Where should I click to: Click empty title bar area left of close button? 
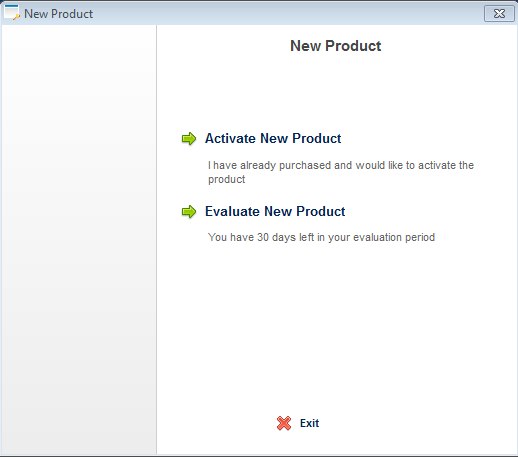(x=287, y=13)
